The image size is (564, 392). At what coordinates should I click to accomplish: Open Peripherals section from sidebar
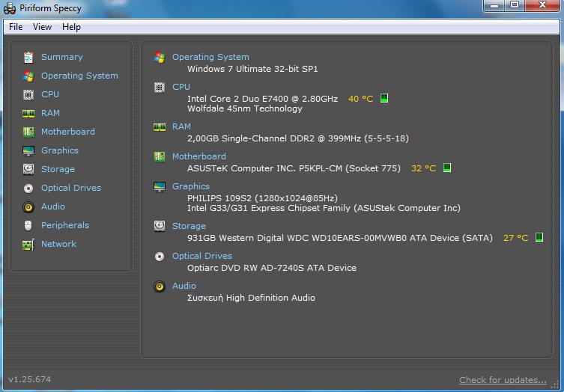pos(65,225)
